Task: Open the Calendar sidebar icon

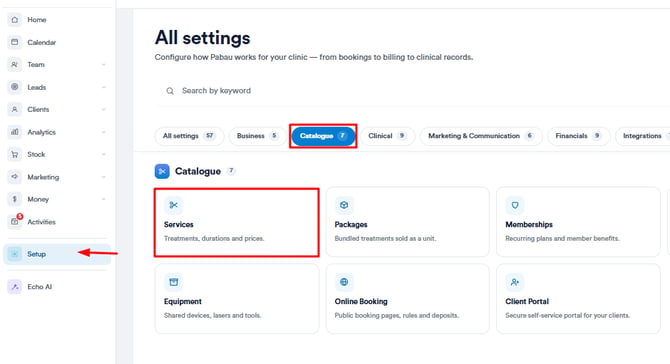Action: click(15, 42)
